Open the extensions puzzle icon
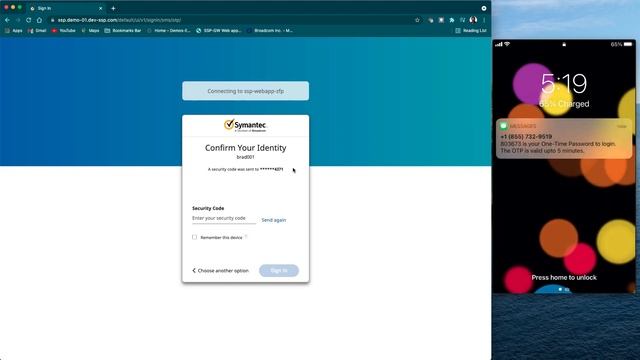 point(452,20)
